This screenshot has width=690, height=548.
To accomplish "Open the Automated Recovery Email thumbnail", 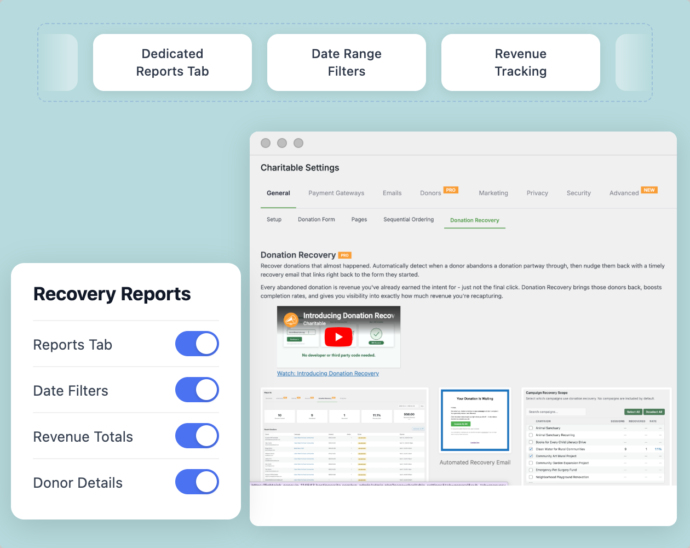I will click(x=475, y=420).
